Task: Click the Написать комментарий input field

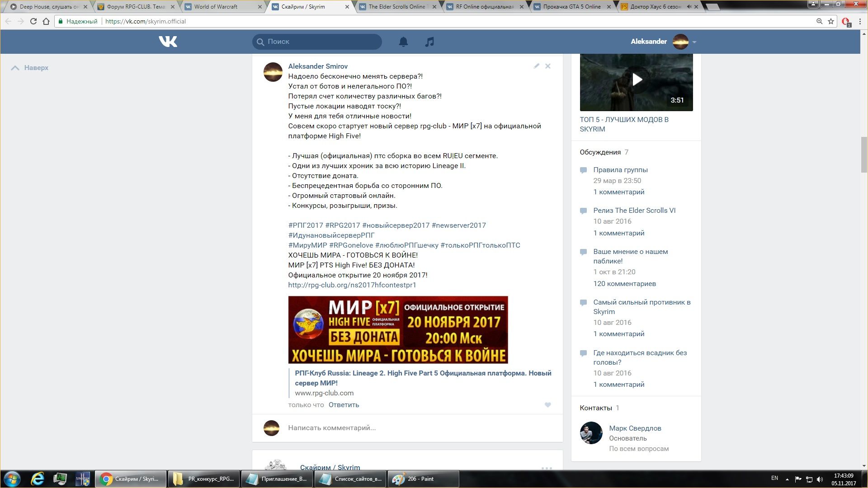Action: coord(332,428)
